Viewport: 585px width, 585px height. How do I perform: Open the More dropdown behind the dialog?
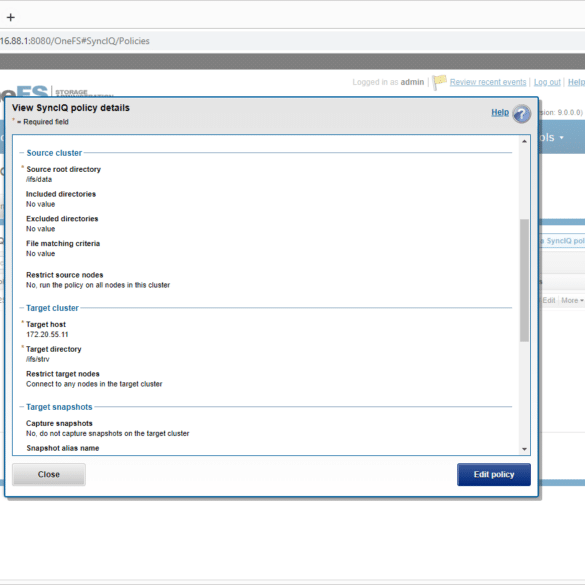572,300
